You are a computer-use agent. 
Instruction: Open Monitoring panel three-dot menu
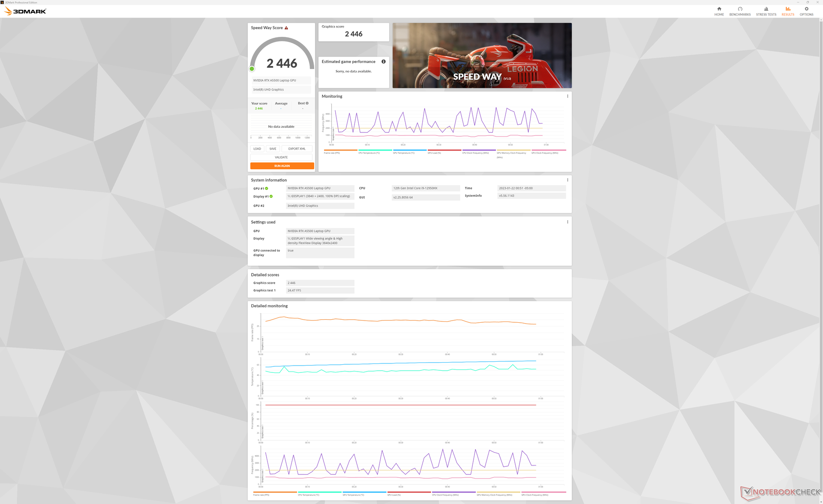568,96
